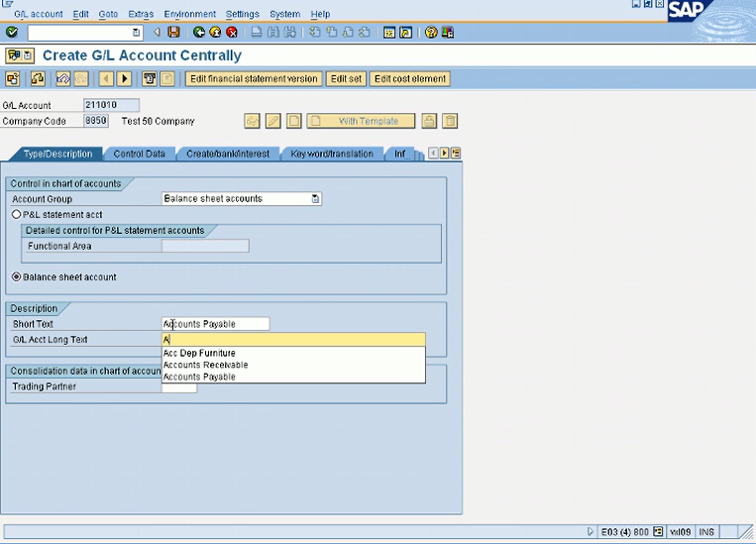756x544 pixels.
Task: Click the first application toolbar icon with overlapping windows
Action: [x=13, y=78]
